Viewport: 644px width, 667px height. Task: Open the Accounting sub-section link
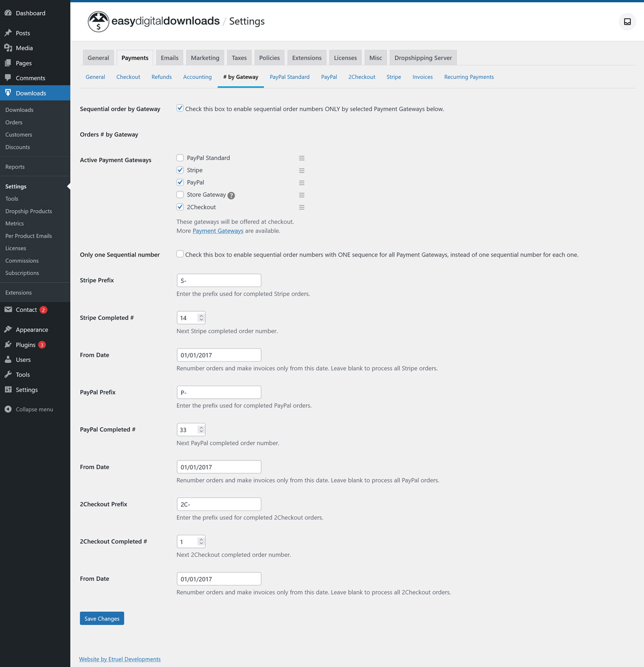point(197,77)
